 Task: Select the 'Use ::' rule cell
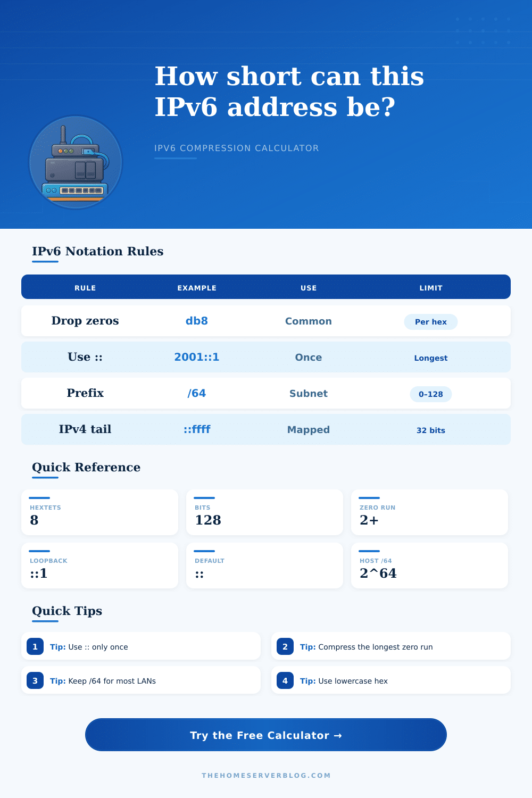click(85, 357)
